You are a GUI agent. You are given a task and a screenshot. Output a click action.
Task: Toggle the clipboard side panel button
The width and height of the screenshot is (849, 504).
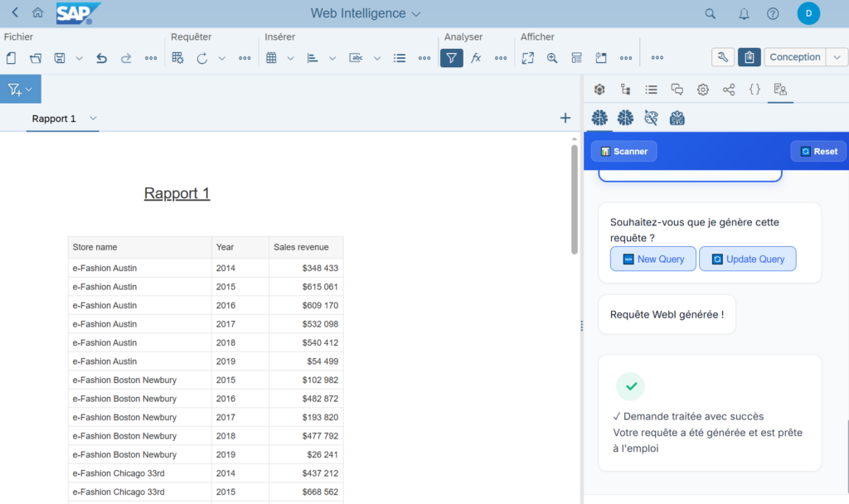pos(749,57)
